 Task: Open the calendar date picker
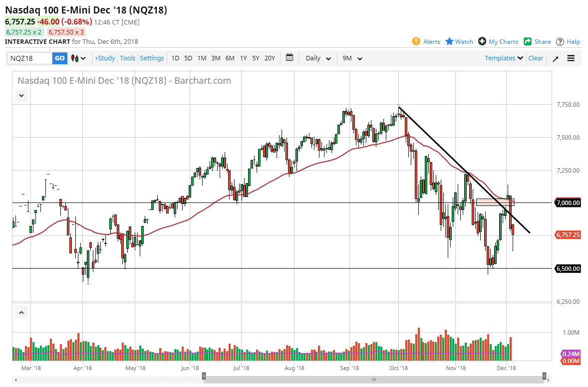[x=289, y=58]
